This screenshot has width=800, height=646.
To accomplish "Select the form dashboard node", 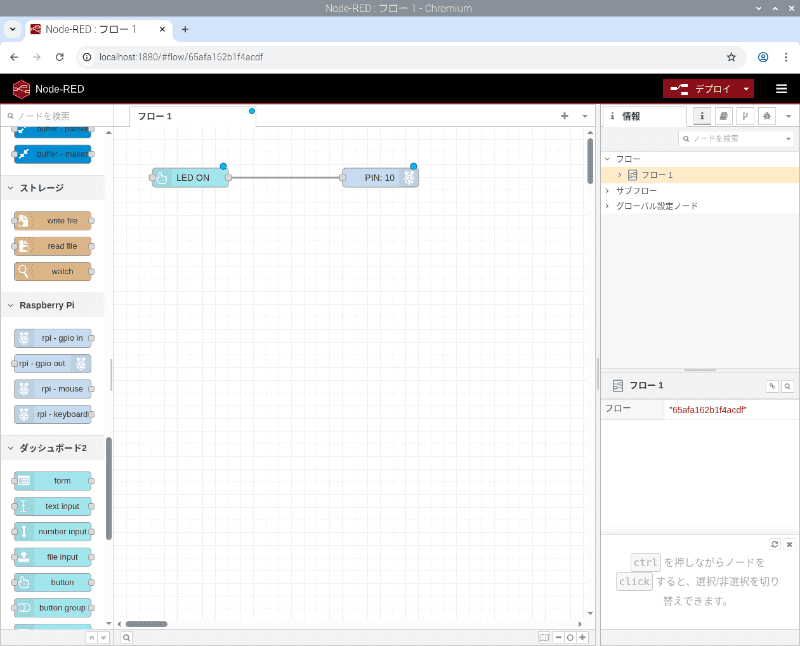I will click(53, 481).
